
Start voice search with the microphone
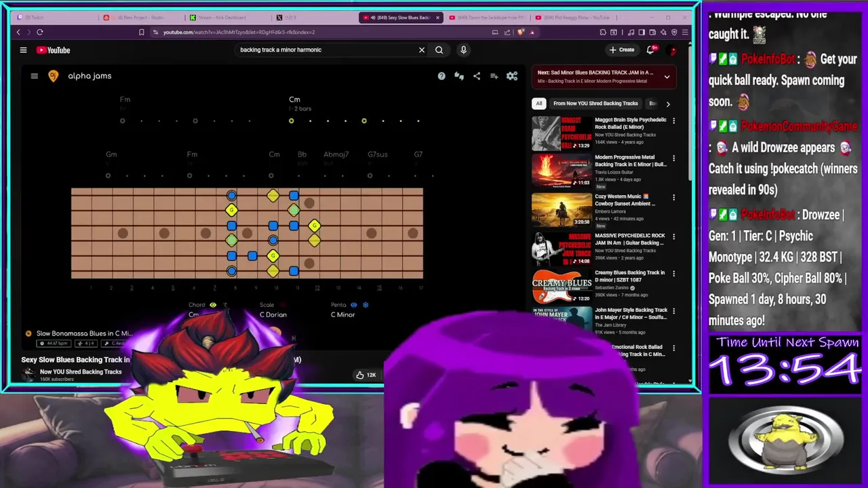[464, 49]
